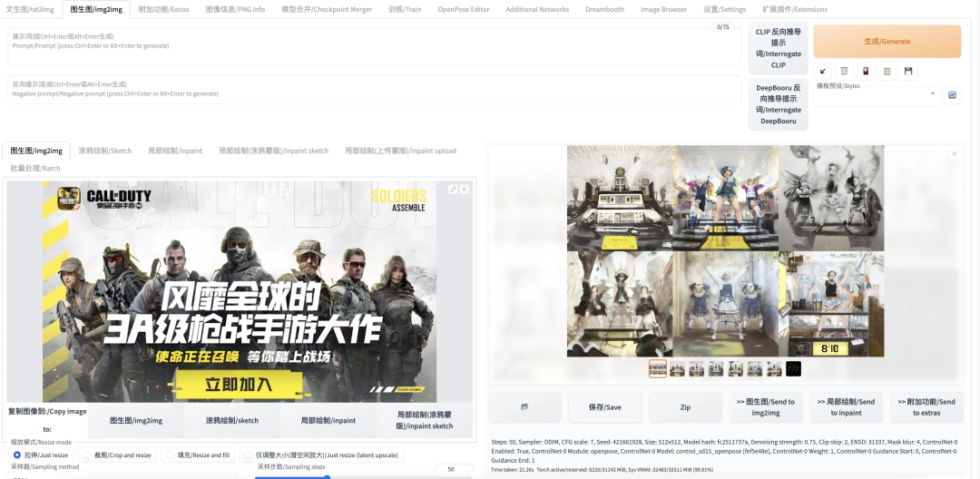Screen dimensions: 980x479
Task: Click the pencil edit icon on input image
Action: pyautogui.click(x=453, y=190)
